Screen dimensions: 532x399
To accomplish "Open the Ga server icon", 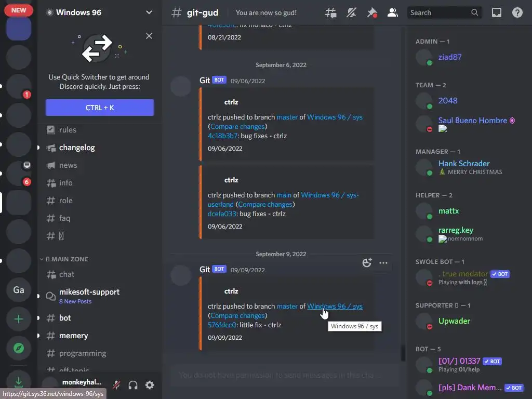I will point(19,290).
